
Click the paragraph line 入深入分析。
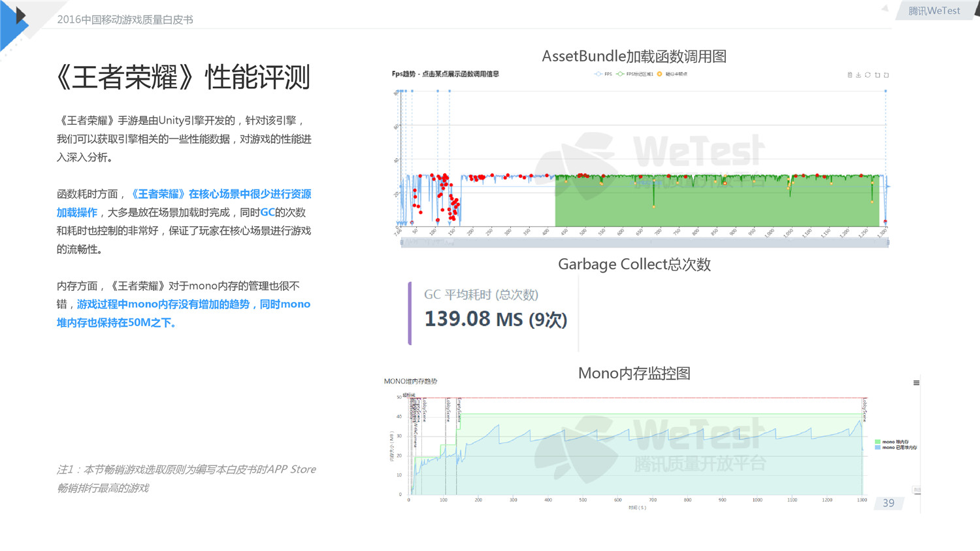point(85,158)
